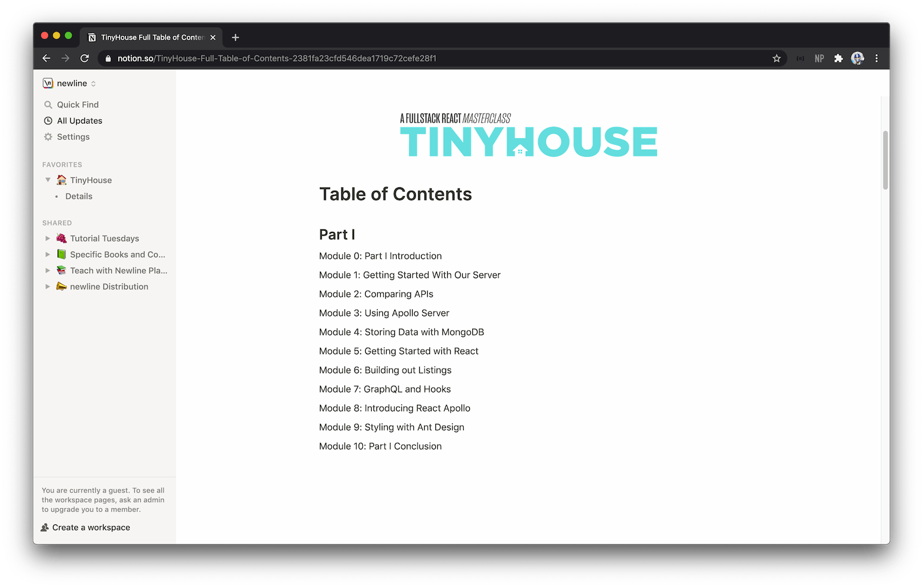Open Module 4: Storing Data with MongoDB
923x588 pixels.
(401, 332)
